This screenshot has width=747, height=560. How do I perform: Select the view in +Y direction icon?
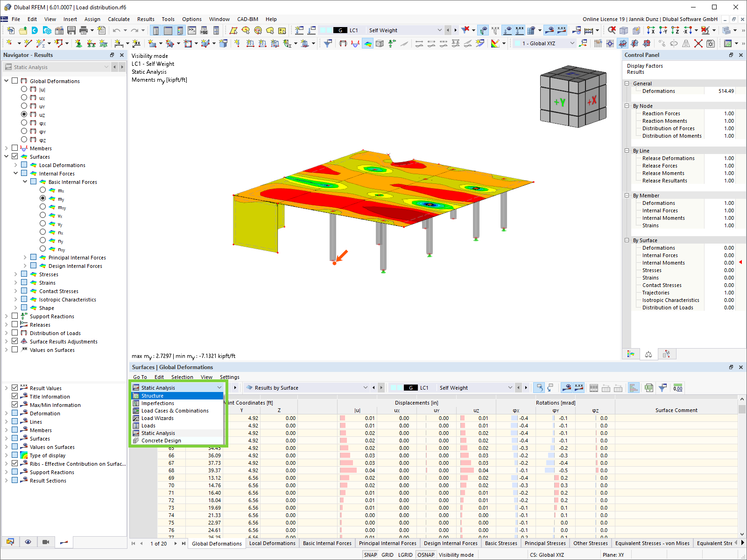663,30
